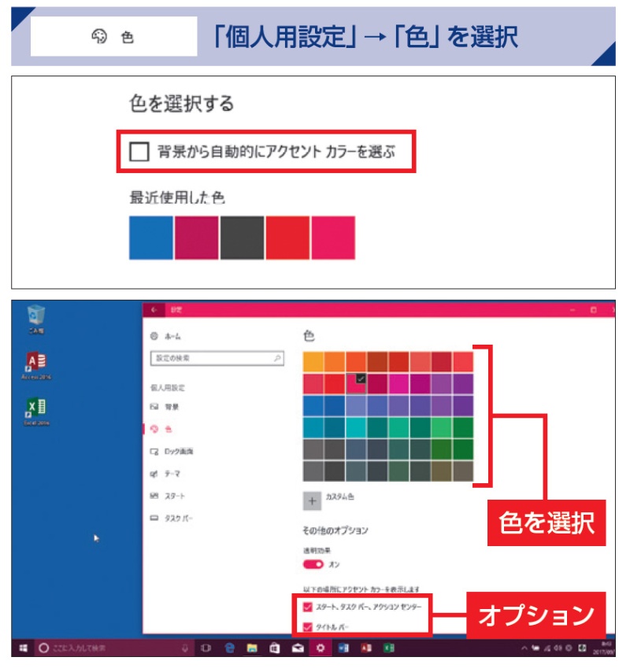The height and width of the screenshot is (672, 630).
Task: Pick the orange swatch in top-left of color grid
Action: coord(313,360)
